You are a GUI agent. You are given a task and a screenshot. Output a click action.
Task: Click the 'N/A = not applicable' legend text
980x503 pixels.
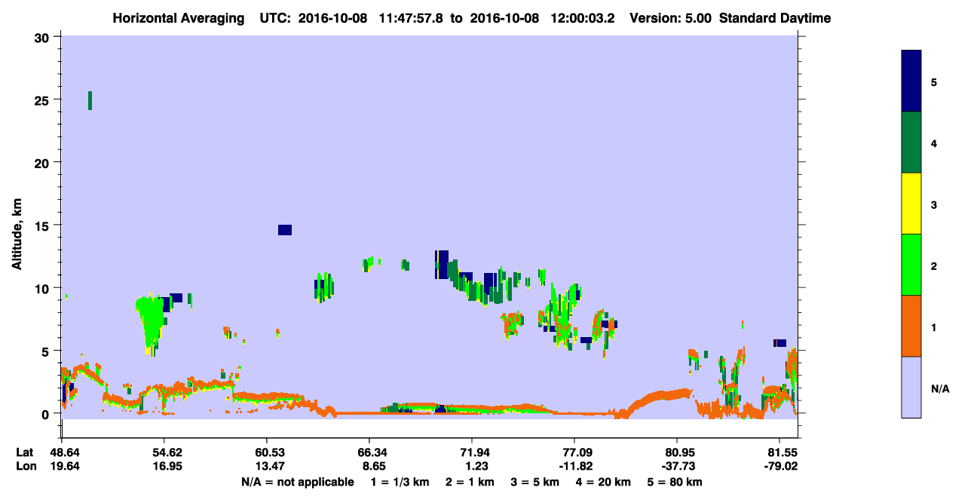(x=297, y=482)
